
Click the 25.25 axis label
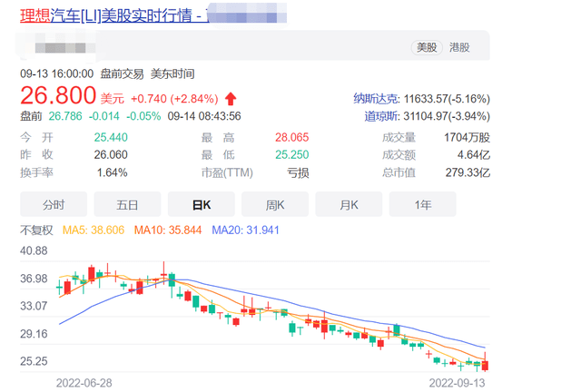34,361
